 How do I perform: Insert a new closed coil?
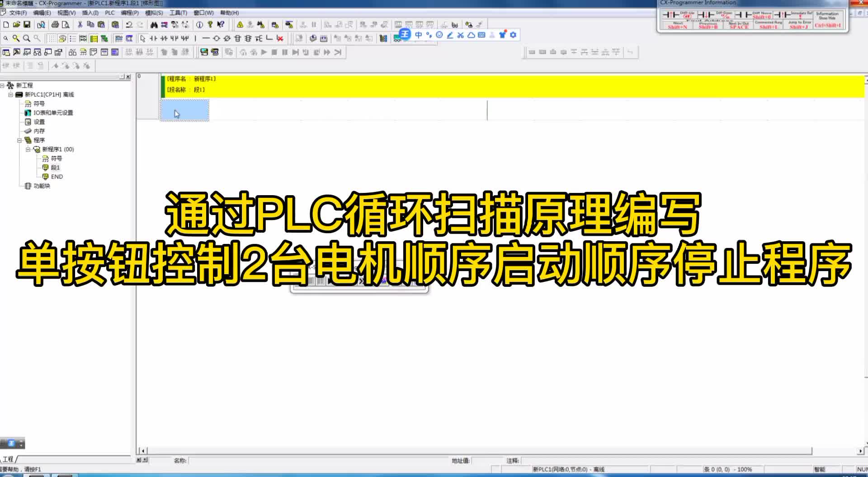(x=227, y=38)
